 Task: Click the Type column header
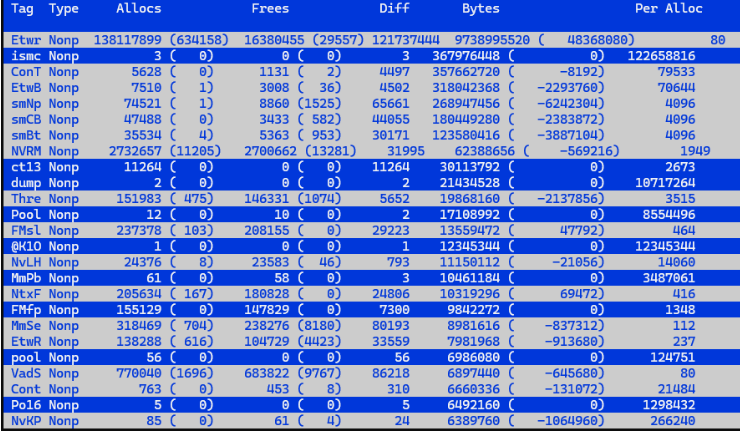coord(64,8)
